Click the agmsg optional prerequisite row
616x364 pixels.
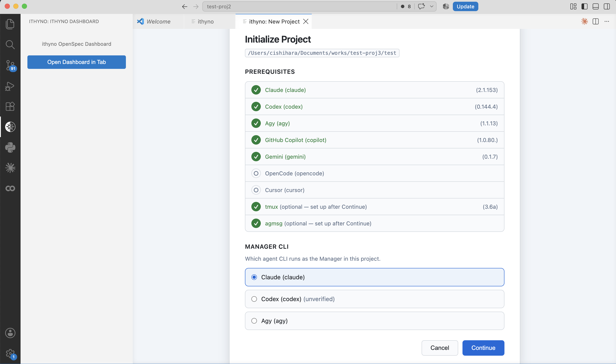click(x=374, y=223)
